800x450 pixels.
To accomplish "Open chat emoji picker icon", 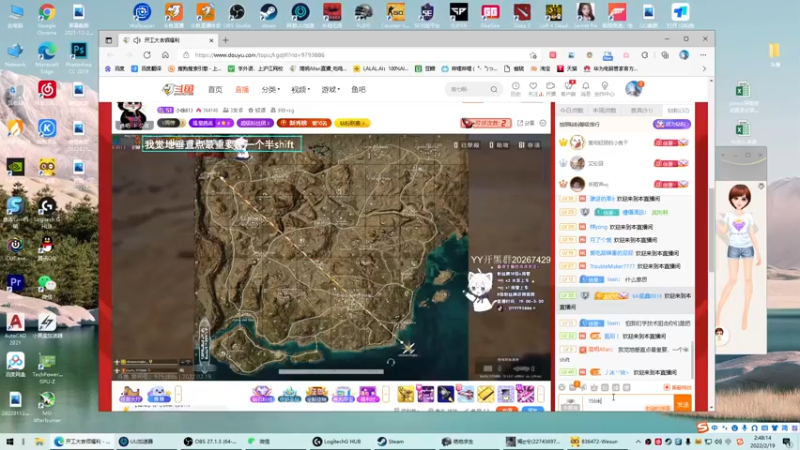I will (562, 388).
